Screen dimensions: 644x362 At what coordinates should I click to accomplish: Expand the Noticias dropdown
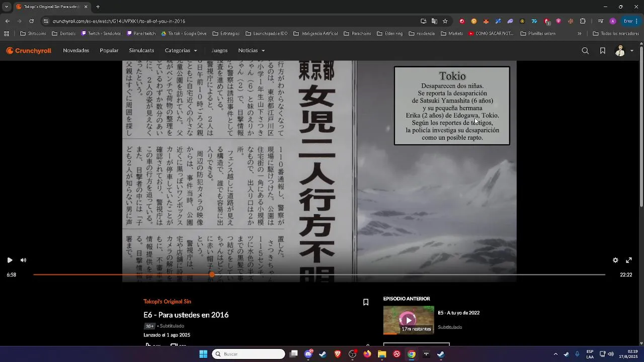252,50
